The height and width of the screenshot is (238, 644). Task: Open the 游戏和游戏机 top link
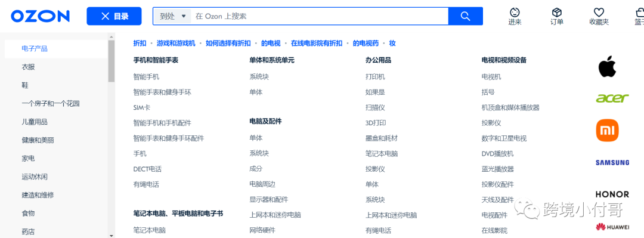176,43
